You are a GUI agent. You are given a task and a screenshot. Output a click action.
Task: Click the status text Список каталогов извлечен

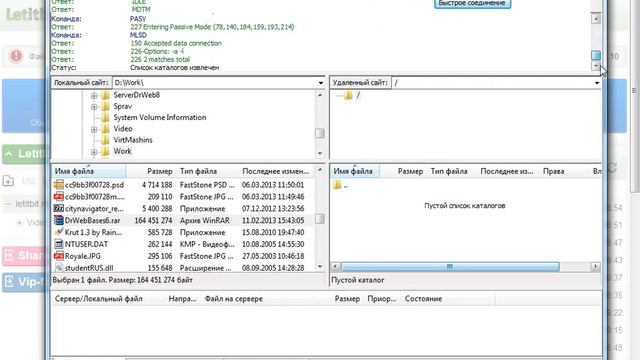point(175,68)
